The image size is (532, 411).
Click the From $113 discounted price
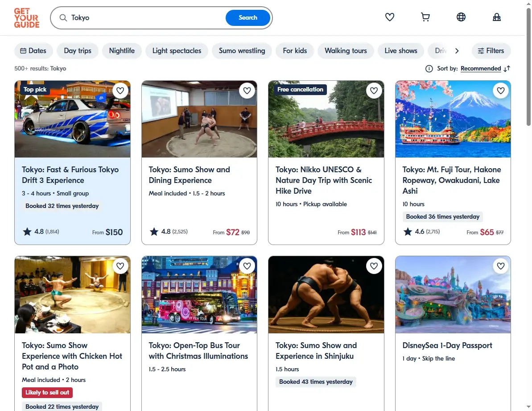pyautogui.click(x=357, y=232)
